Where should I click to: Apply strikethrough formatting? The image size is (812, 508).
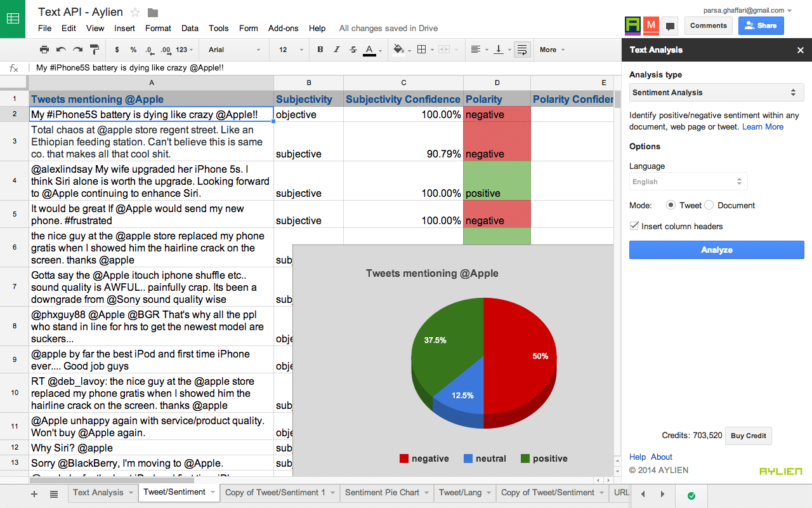click(x=352, y=50)
